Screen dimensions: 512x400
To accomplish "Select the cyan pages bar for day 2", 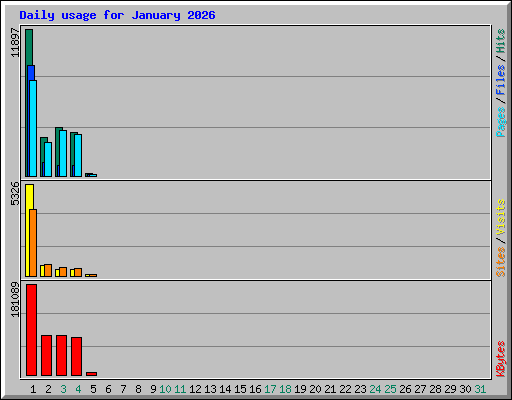I will [48, 159].
